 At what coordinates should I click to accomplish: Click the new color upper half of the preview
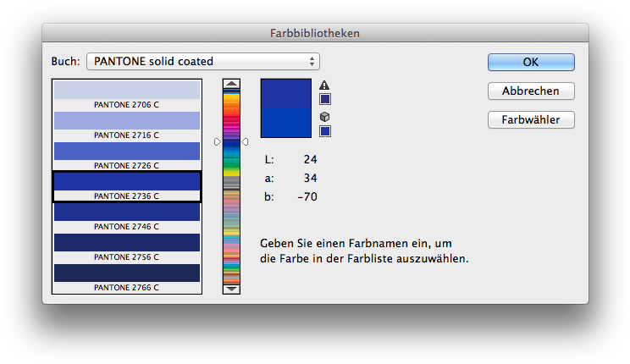point(286,94)
